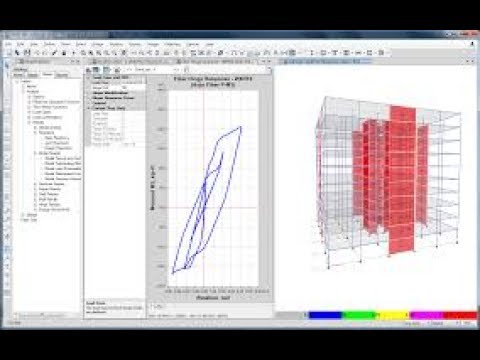Select the Modal Results tree node

49,153
